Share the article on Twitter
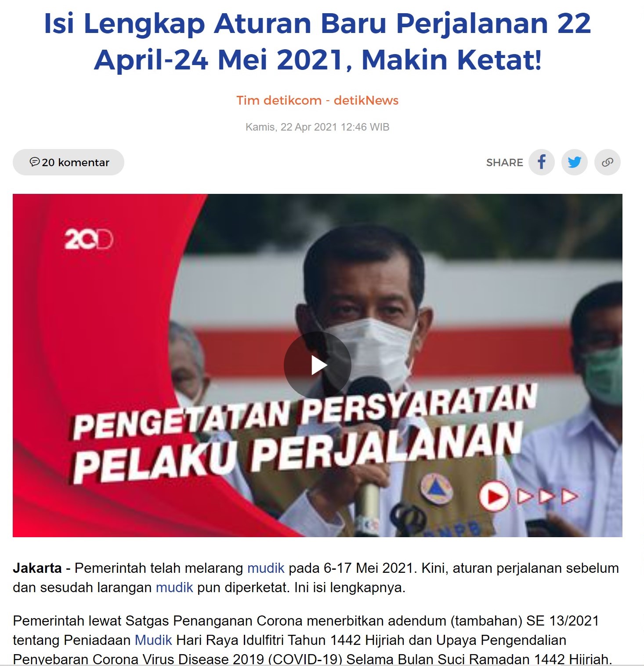Screen dimensions: 644x666 [575, 162]
